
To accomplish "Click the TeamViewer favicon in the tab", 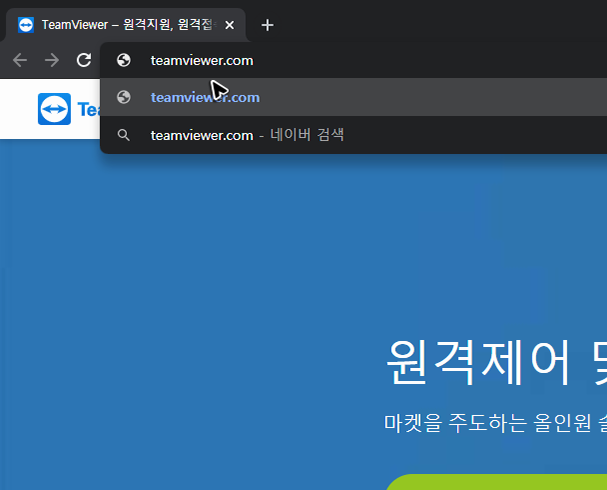I will 26,25.
